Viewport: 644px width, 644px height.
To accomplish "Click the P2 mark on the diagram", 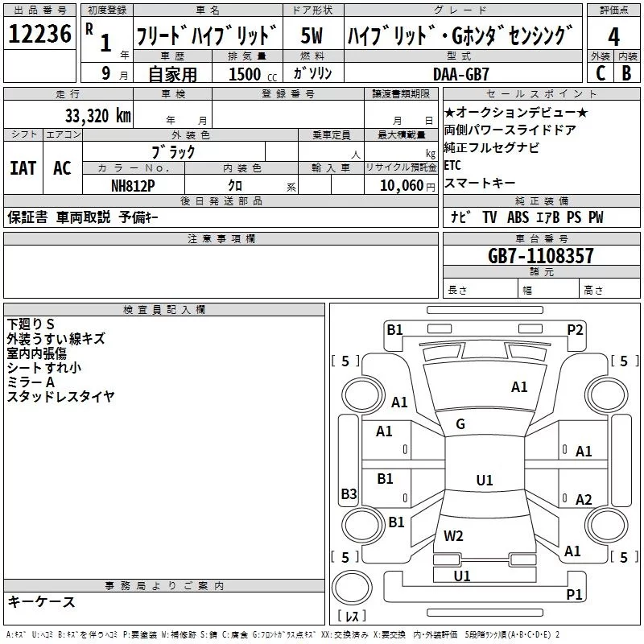I will pyautogui.click(x=575, y=329).
